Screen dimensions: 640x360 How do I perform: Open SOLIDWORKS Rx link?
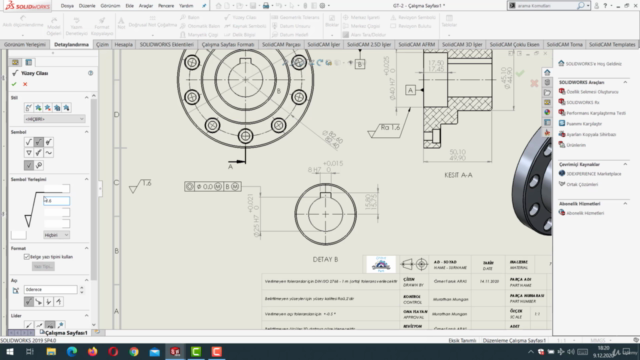coord(583,102)
